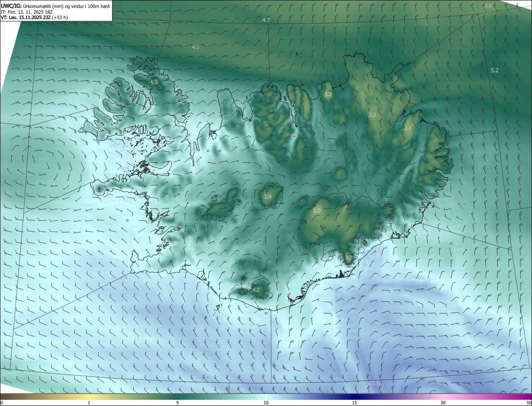Image resolution: width=532 pixels, height=406 pixels.
Task: Click the 4.2 value label
Action: (256, 290)
